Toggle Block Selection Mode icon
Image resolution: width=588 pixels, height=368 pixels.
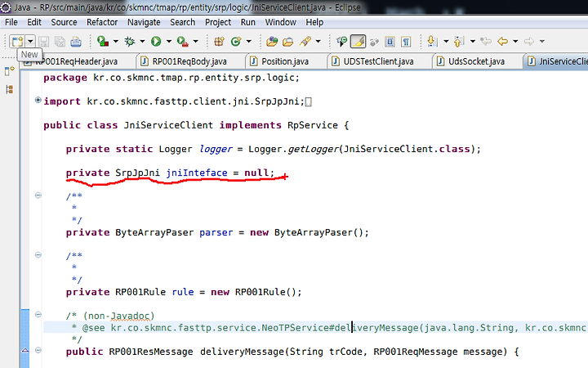point(390,42)
